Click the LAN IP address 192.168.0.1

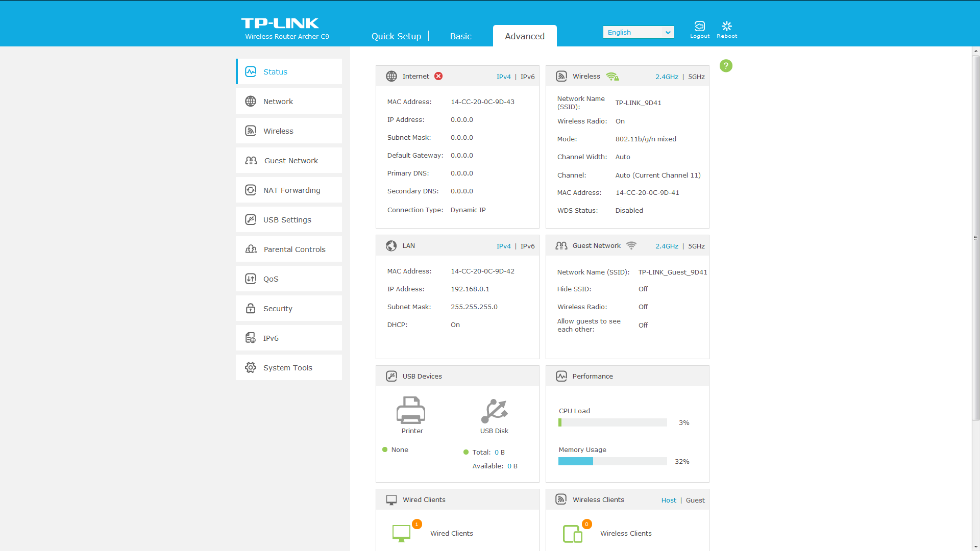click(470, 289)
